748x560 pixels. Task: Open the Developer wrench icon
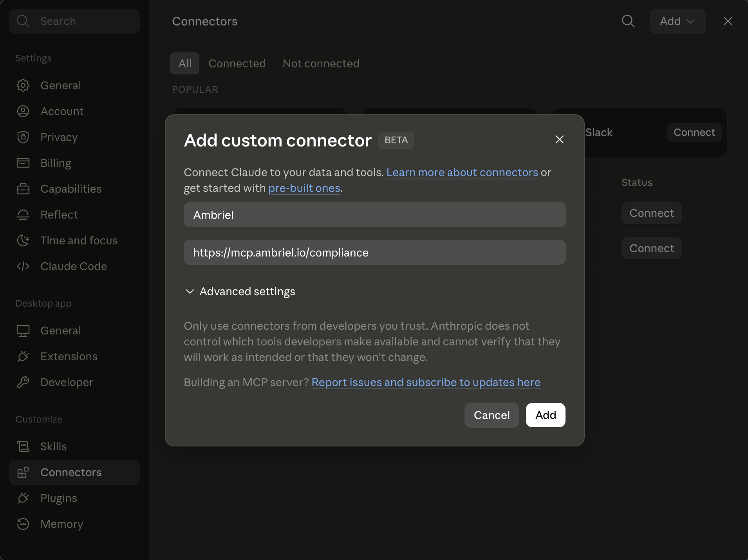23,382
